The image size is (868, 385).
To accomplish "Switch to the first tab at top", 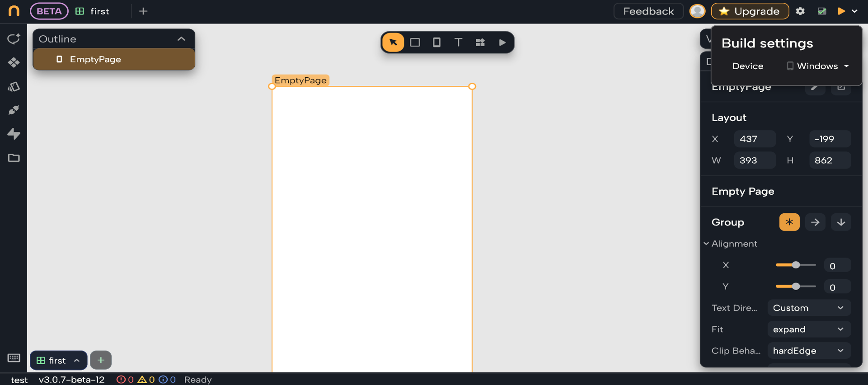I will [x=93, y=11].
